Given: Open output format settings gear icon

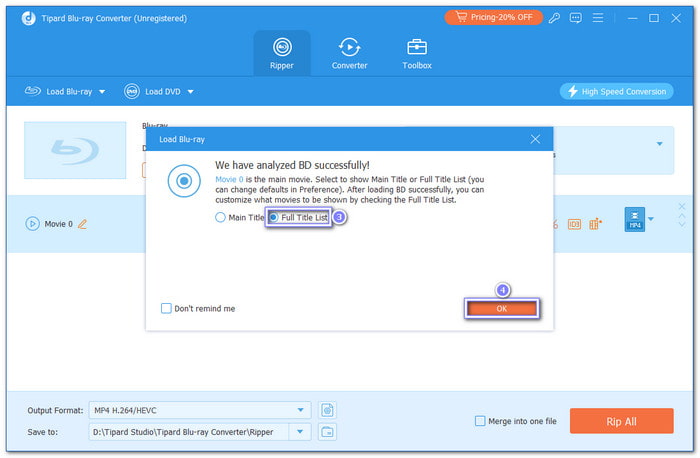Looking at the screenshot, I should click(327, 409).
